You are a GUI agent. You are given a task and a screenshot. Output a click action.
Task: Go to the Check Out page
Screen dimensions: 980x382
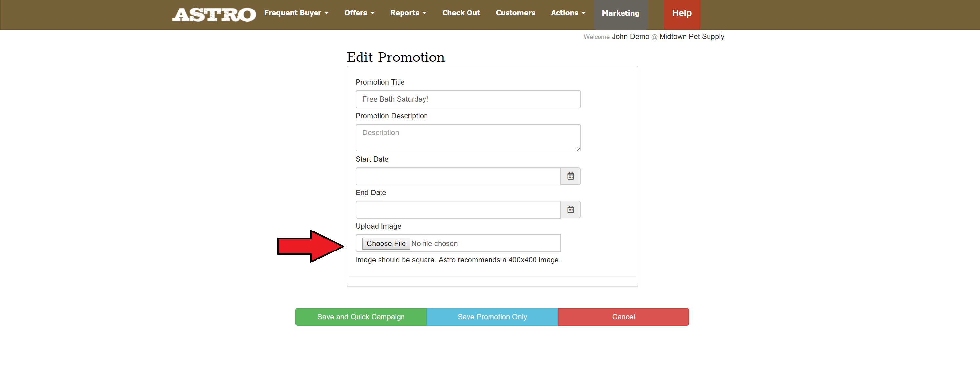point(461,13)
